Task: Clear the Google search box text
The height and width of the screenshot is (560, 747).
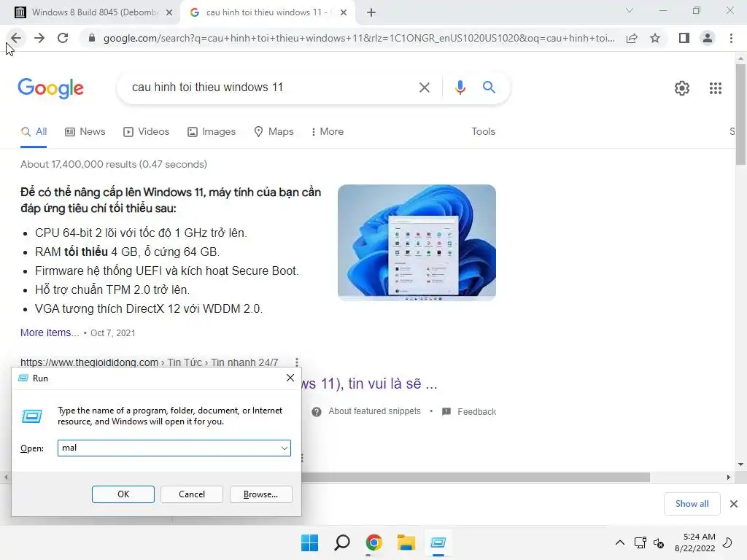Action: [x=424, y=87]
